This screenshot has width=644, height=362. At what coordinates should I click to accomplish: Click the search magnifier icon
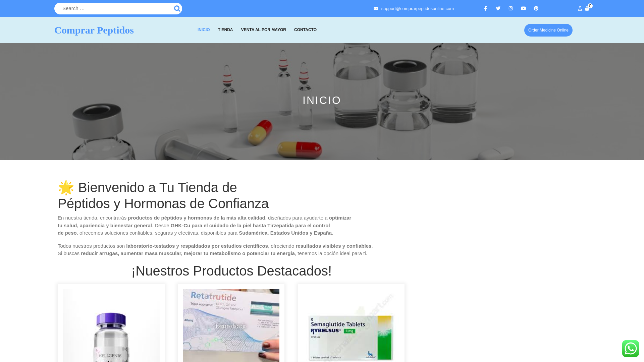point(177,9)
